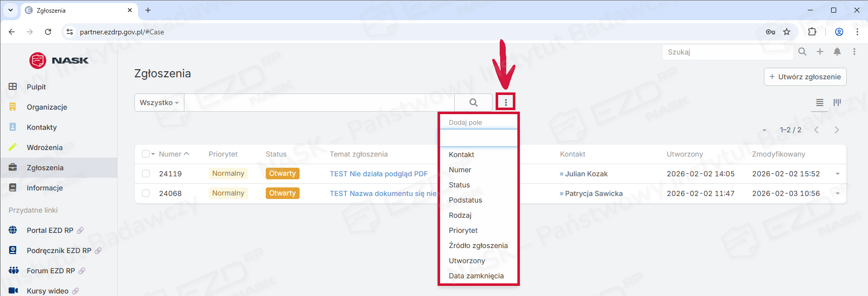Open top-right user menu dots
This screenshot has width=868, height=296.
coord(854,52)
